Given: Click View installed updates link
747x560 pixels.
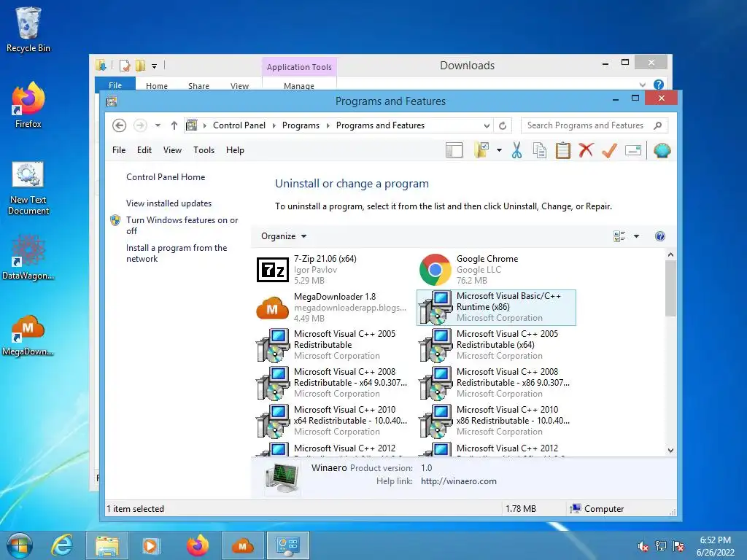Looking at the screenshot, I should pyautogui.click(x=169, y=203).
